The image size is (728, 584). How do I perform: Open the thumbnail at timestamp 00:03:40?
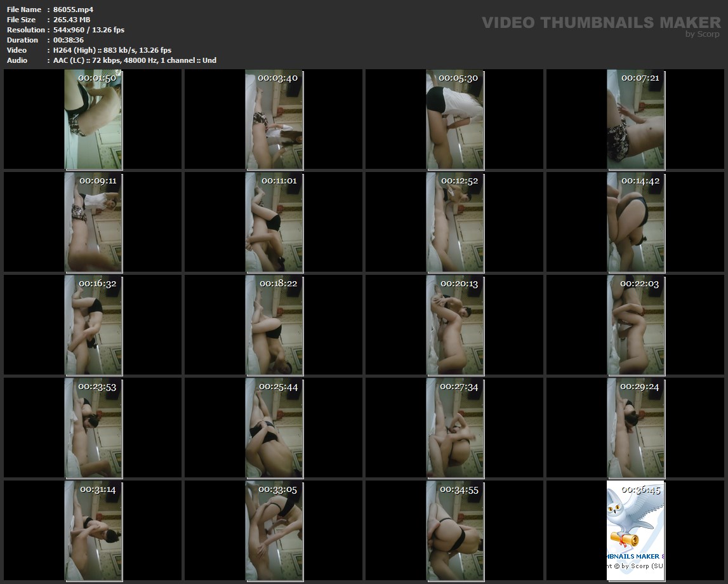pos(274,119)
